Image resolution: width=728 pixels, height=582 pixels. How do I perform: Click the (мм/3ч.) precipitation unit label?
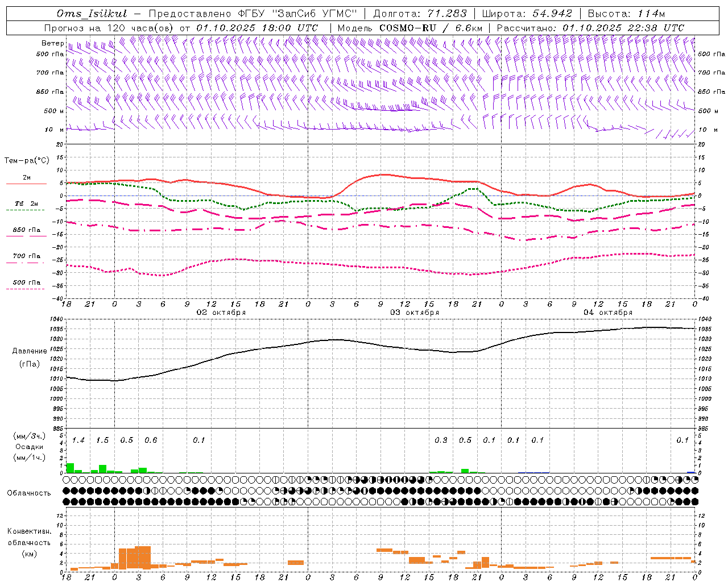click(30, 436)
